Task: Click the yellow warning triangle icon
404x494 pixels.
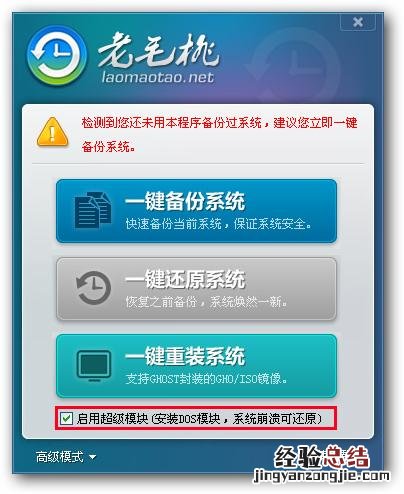Action: (x=53, y=132)
